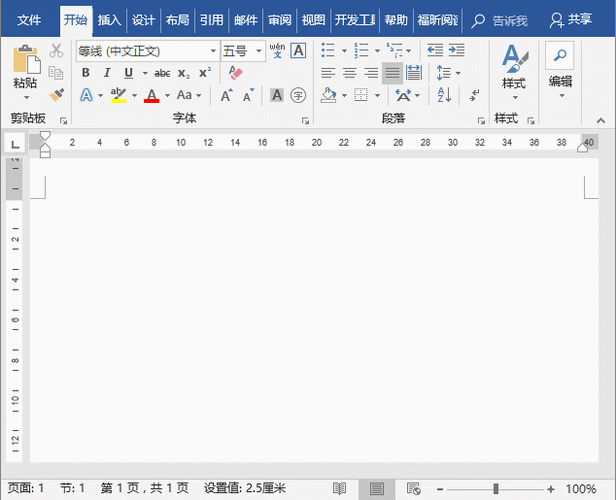Viewport: 616px width, 500px height.
Task: Click the Clear Formatting eraser icon
Action: click(x=235, y=73)
